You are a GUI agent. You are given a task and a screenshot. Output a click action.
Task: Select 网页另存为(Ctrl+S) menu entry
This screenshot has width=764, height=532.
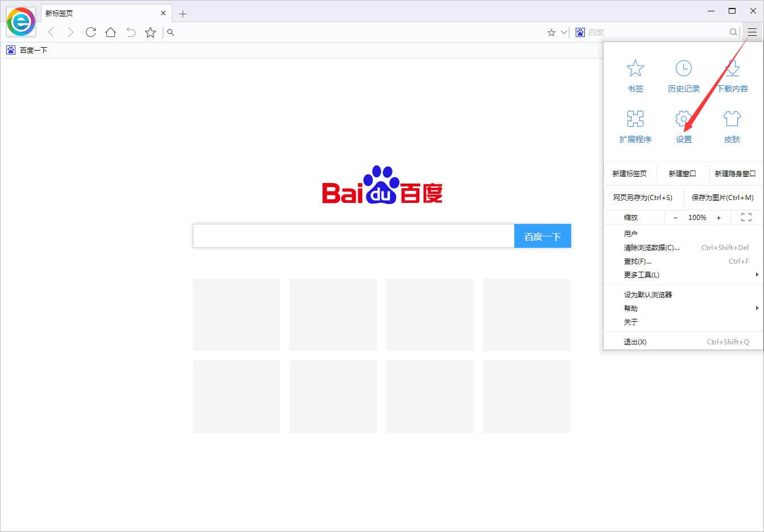point(643,197)
